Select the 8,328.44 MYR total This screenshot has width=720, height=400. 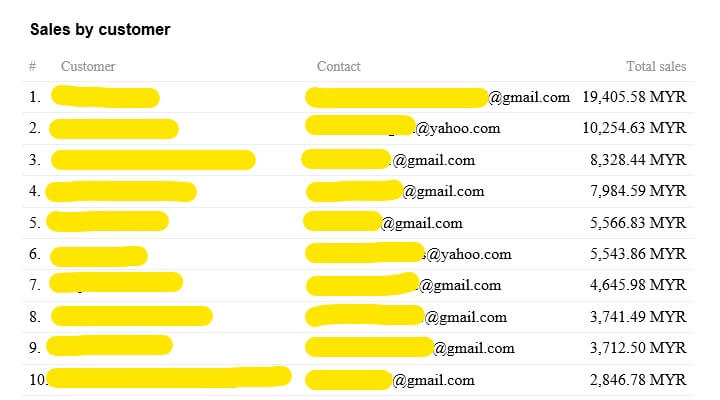(638, 160)
